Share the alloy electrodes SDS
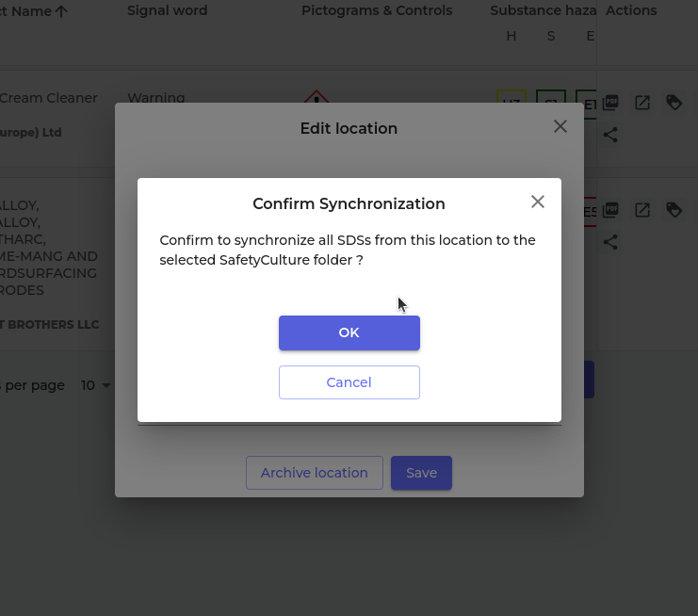This screenshot has height=616, width=698. tap(610, 242)
